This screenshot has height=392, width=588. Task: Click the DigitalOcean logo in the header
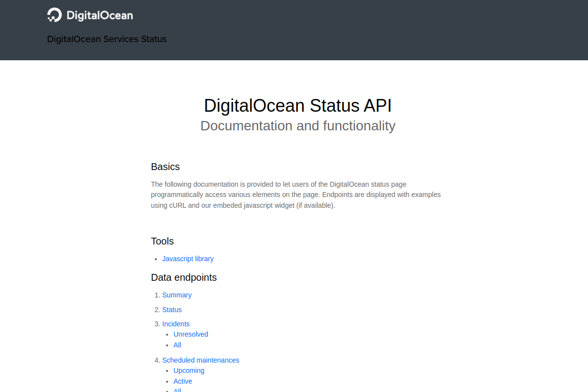[x=90, y=15]
